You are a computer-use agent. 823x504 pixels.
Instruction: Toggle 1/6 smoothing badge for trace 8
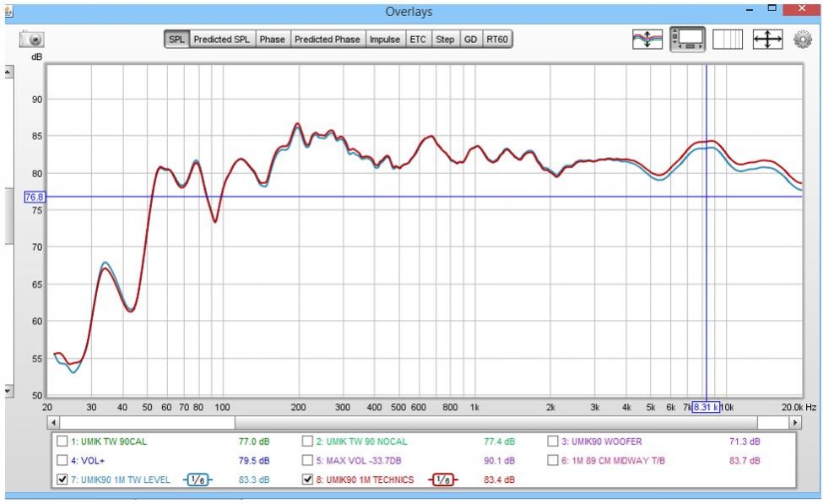point(443,480)
